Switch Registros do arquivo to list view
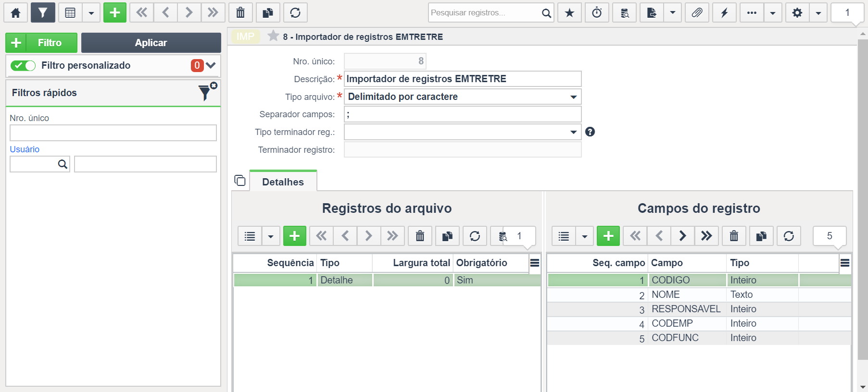 [x=250, y=236]
